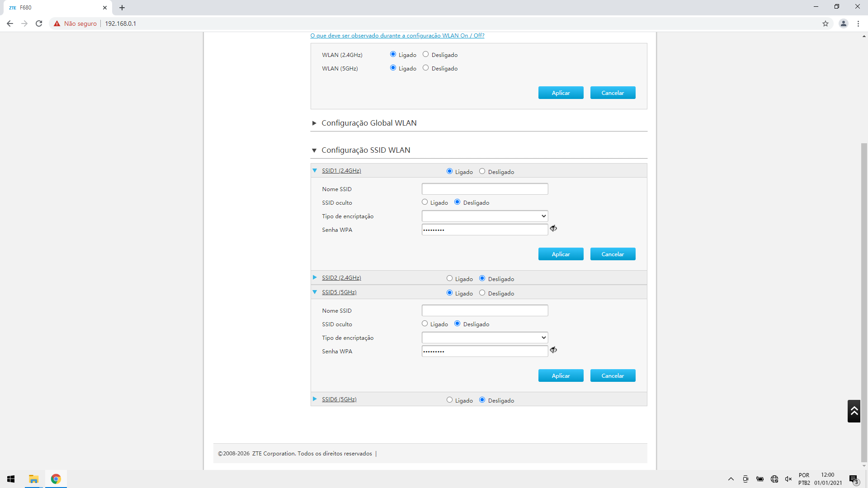Expand the SSID6 (5GHz) section
Viewport: 868px width, 488px height.
pos(339,399)
